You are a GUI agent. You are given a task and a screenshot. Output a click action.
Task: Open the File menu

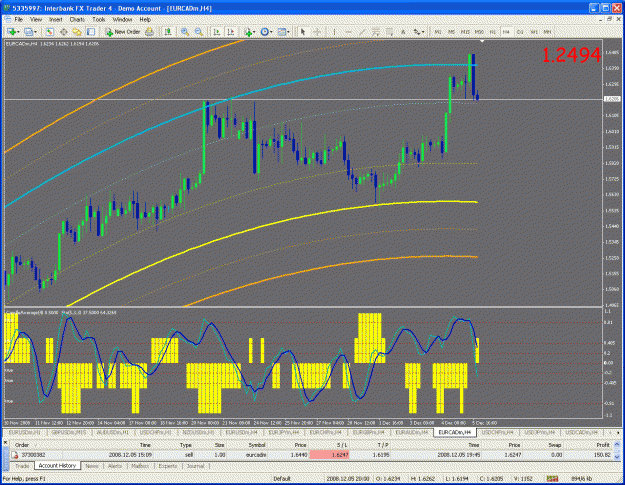[18, 19]
